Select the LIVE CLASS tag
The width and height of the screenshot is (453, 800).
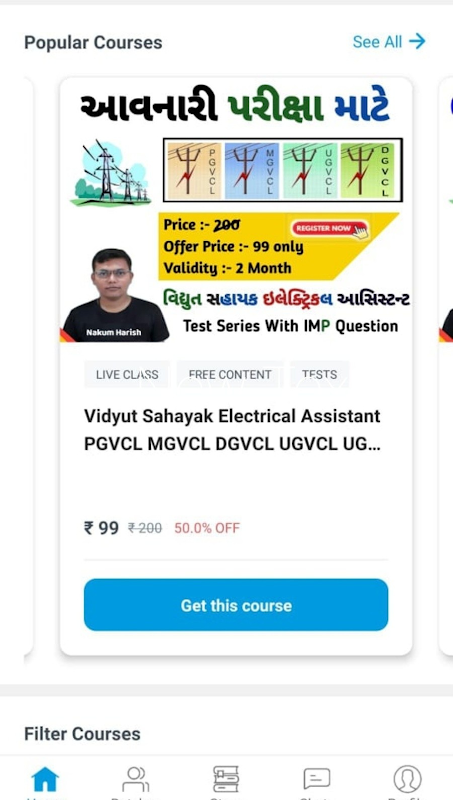[127, 374]
